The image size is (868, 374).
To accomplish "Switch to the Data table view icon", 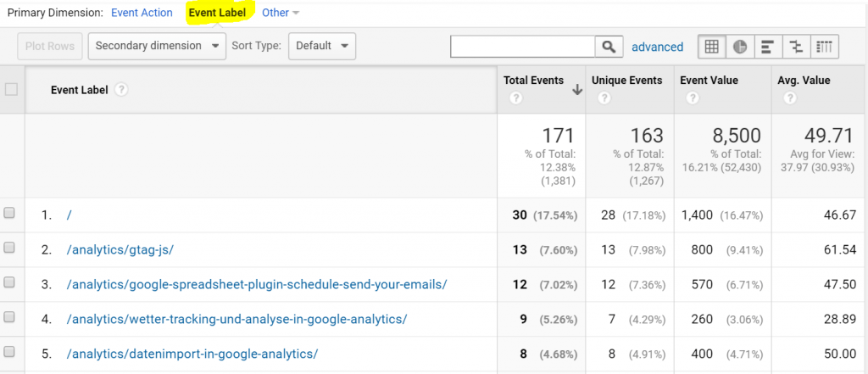I will [712, 47].
